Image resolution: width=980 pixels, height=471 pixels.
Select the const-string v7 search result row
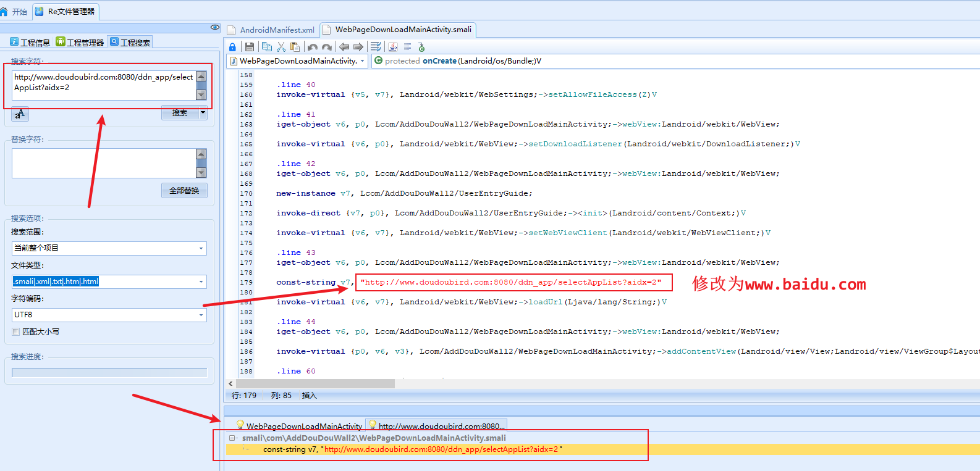[x=602, y=449]
